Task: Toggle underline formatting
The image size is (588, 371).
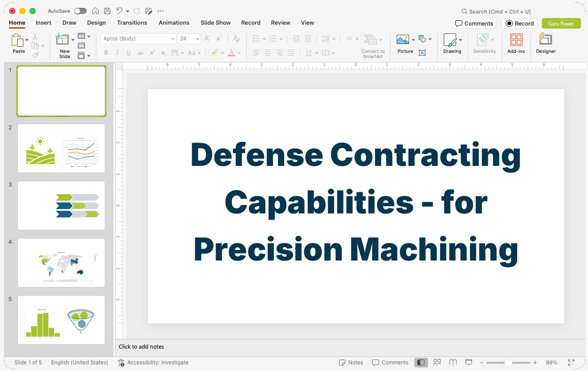Action: (128, 53)
